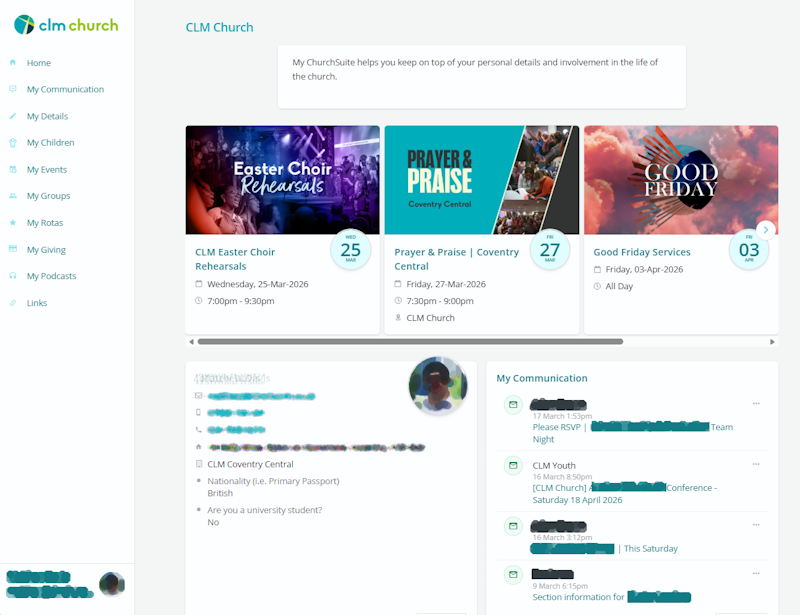Click Prayer & Praise event banner image

[482, 180]
